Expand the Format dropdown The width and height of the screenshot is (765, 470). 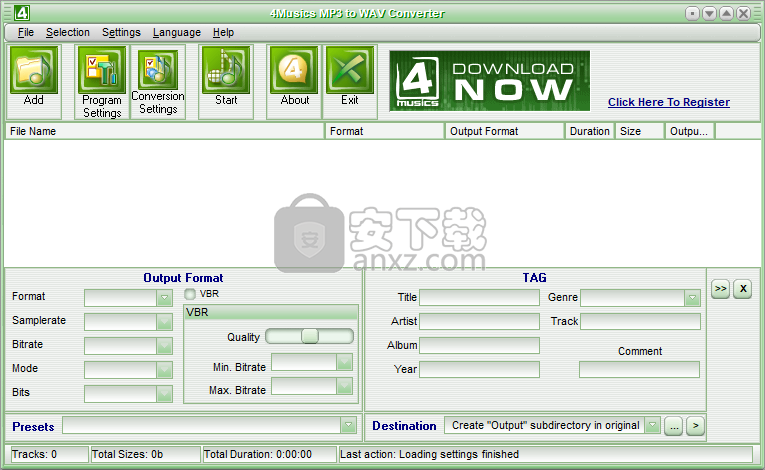[x=164, y=298]
